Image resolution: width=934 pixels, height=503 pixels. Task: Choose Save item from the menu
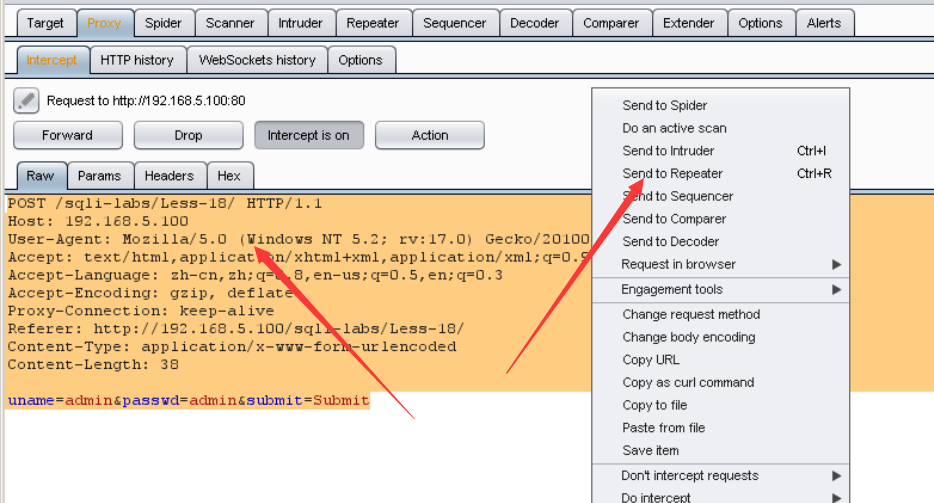pyautogui.click(x=720, y=451)
